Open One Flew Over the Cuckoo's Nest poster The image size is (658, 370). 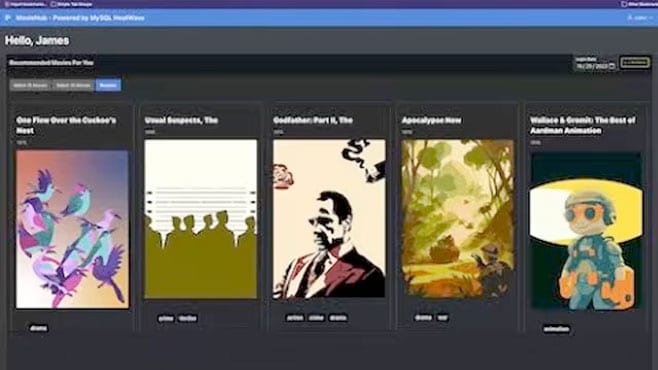tap(72, 229)
